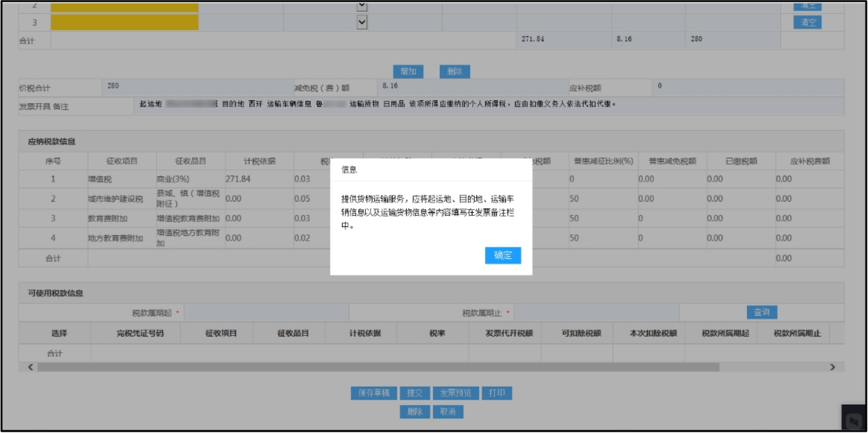Open 发票预览 invoice preview

(x=455, y=393)
